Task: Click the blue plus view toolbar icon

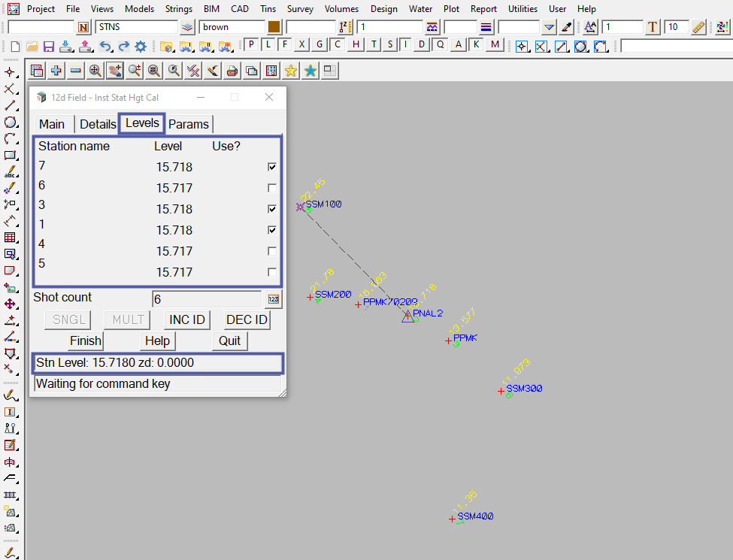Action: (56, 71)
